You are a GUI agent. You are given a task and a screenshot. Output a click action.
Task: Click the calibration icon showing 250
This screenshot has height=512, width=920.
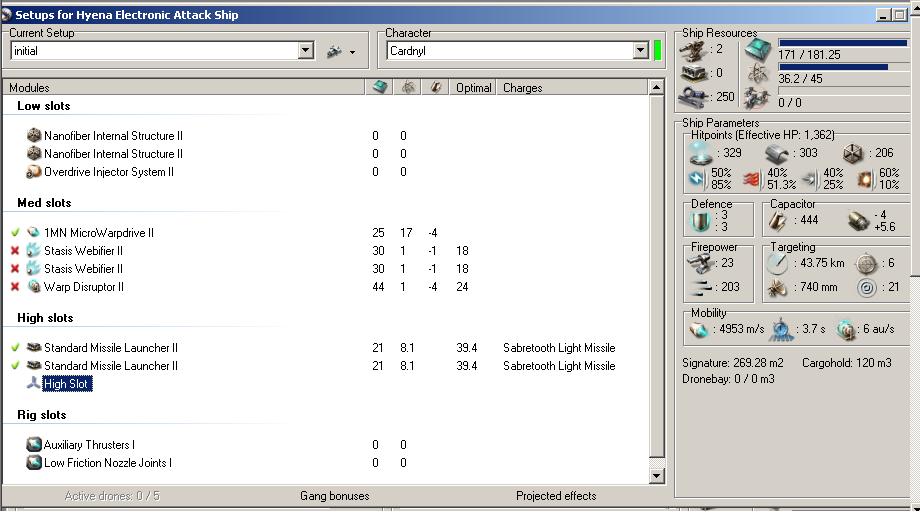tap(694, 97)
